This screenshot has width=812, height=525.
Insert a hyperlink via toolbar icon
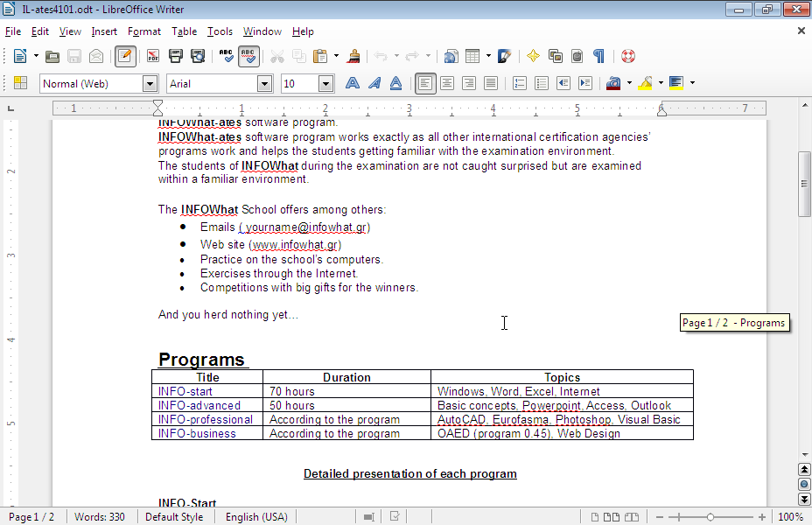coord(451,56)
